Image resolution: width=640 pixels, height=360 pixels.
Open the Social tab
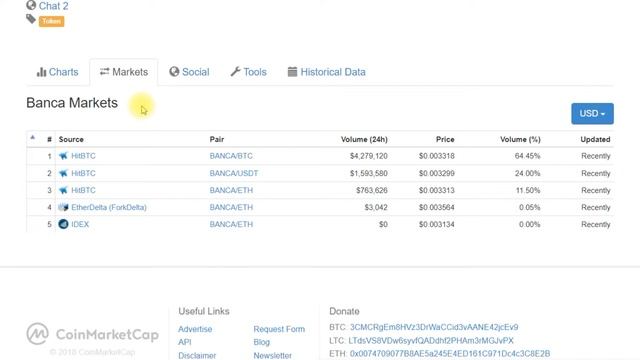tap(189, 72)
